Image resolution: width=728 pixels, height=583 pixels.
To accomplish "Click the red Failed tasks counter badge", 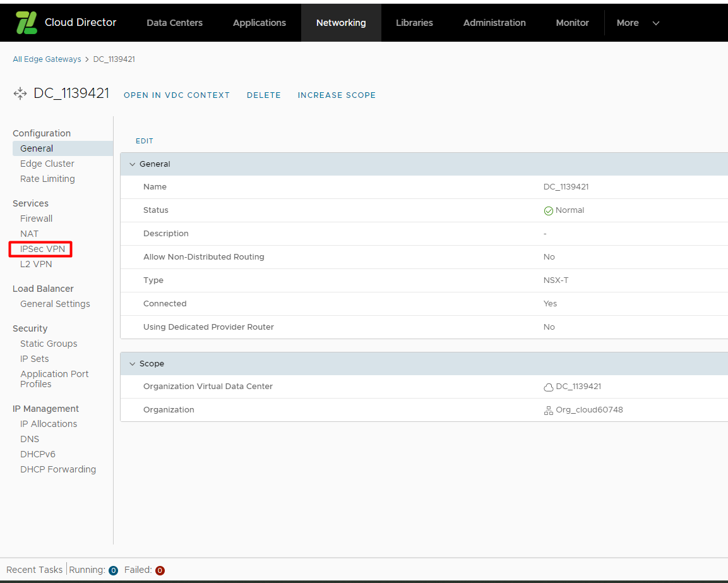I will [x=158, y=570].
